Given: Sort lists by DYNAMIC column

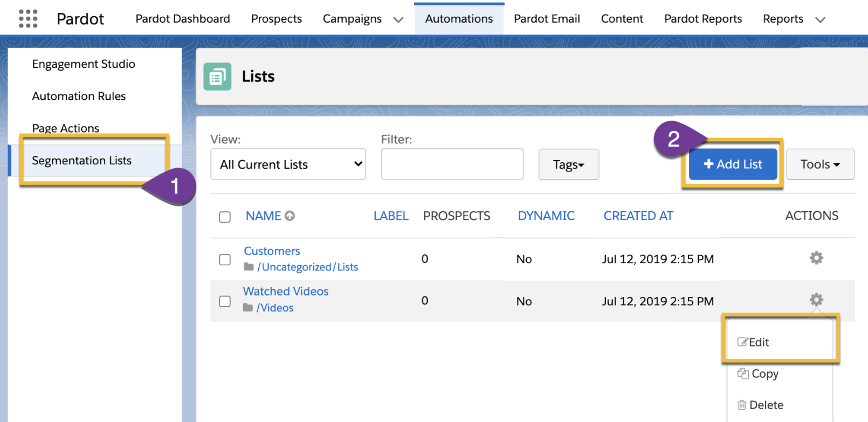Looking at the screenshot, I should coord(546,216).
